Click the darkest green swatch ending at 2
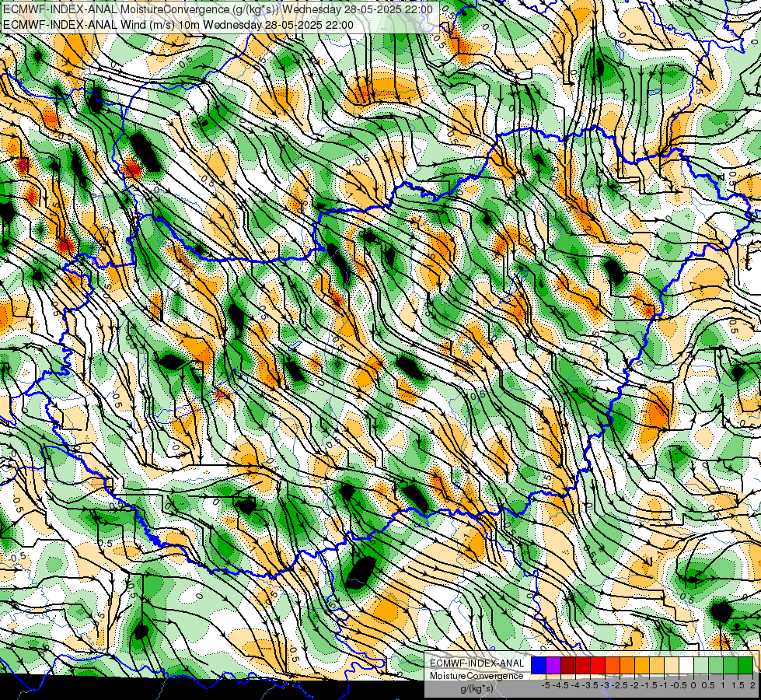 (745, 665)
